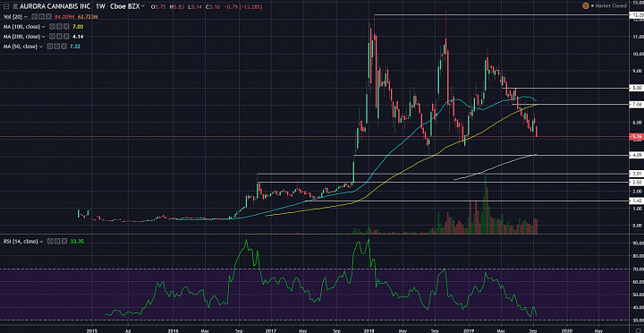644x333 pixels.
Task: Remove the MA (200, close) indicator
Action: coord(66,37)
